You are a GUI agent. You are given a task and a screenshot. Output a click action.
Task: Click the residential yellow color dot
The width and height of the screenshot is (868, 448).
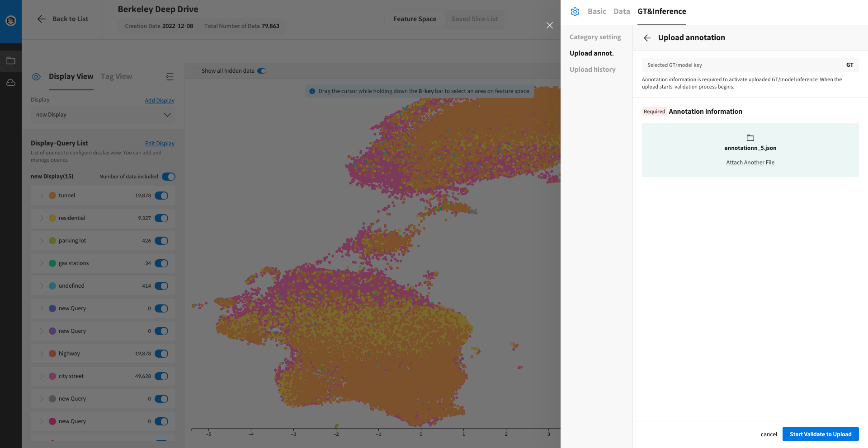pos(52,218)
